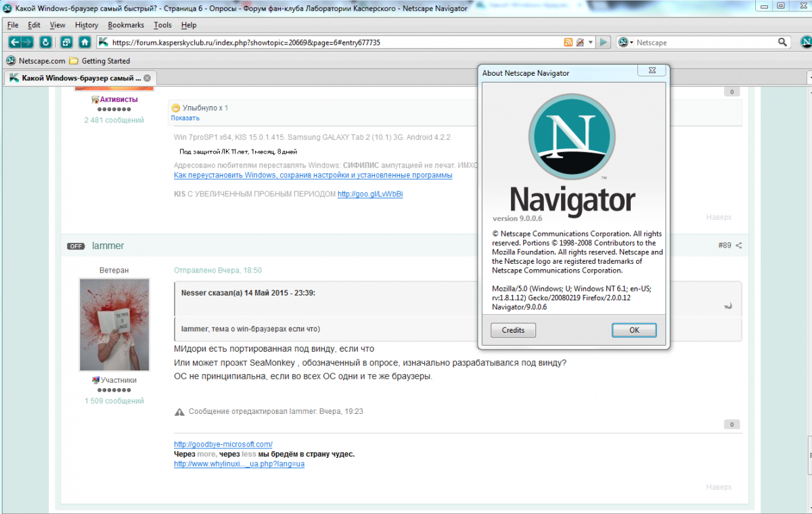Click the link pad icon in address bar
The image size is (812, 514).
point(580,42)
